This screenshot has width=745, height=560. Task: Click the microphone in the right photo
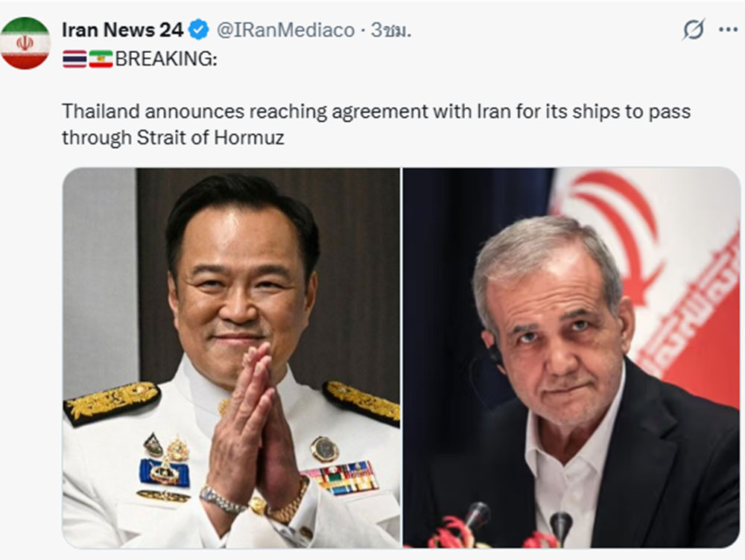pyautogui.click(x=561, y=527)
